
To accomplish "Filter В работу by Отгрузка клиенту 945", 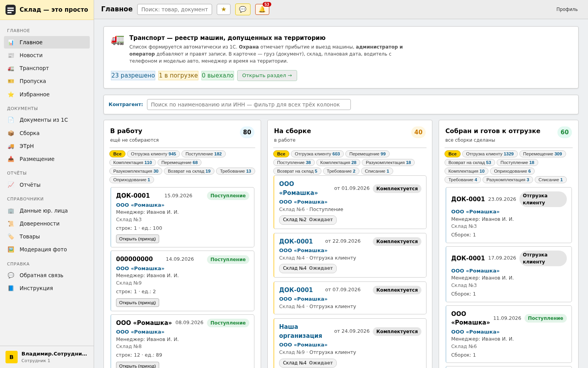I will (153, 154).
